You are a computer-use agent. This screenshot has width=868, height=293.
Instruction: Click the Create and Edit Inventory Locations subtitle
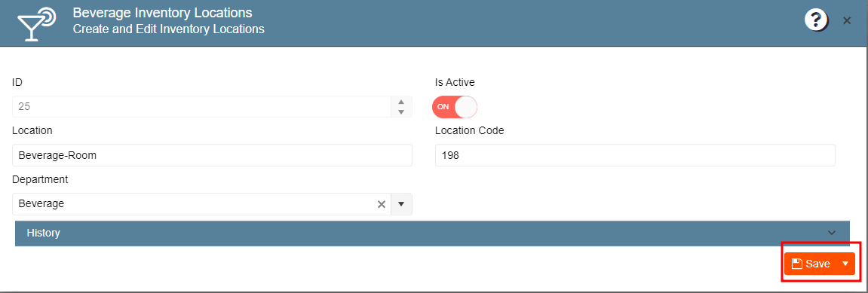click(169, 29)
